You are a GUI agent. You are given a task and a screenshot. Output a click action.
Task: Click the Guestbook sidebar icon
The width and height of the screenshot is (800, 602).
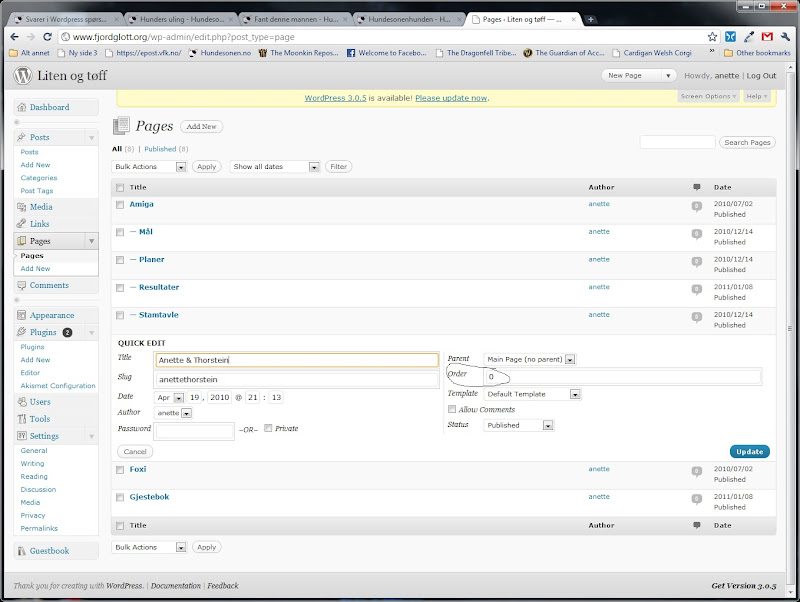21,551
